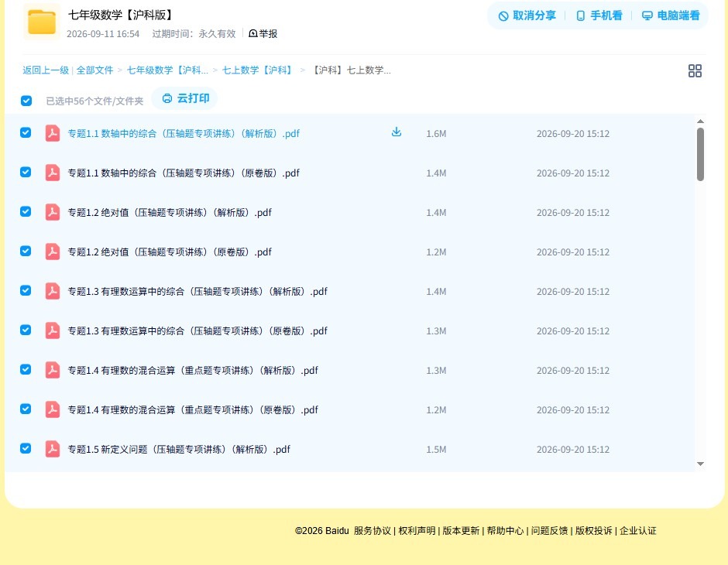Screen dimensions: 728x565
Task: Switch to grid view layout icon
Action: (695, 70)
